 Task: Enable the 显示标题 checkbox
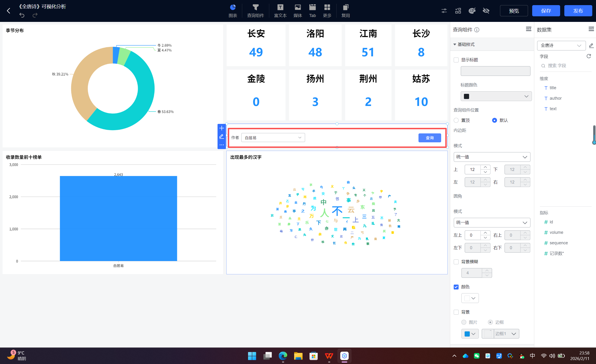click(x=456, y=60)
